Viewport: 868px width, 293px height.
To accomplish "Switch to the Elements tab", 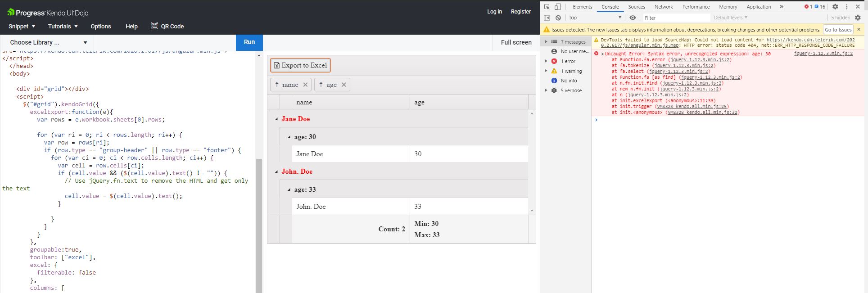I will (x=582, y=7).
